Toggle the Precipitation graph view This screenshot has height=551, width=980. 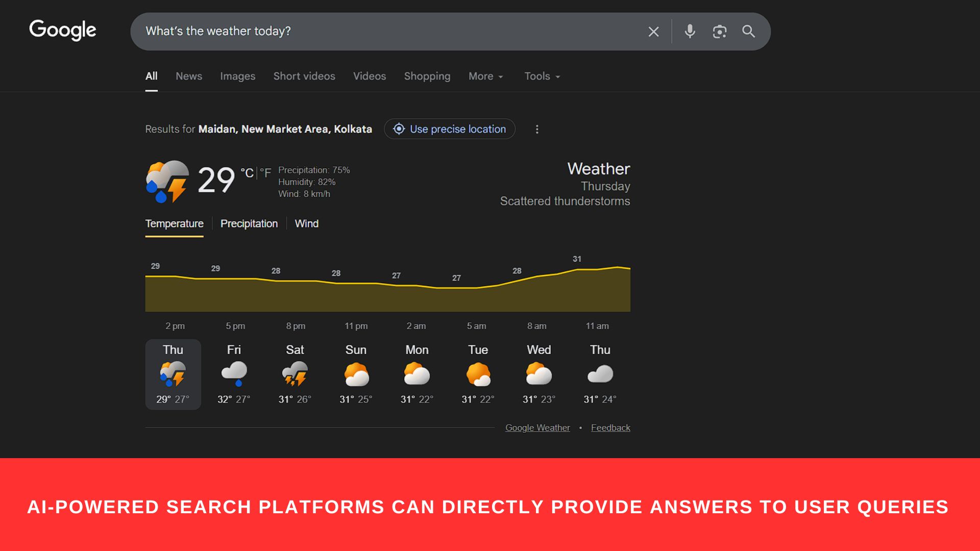pyautogui.click(x=249, y=223)
